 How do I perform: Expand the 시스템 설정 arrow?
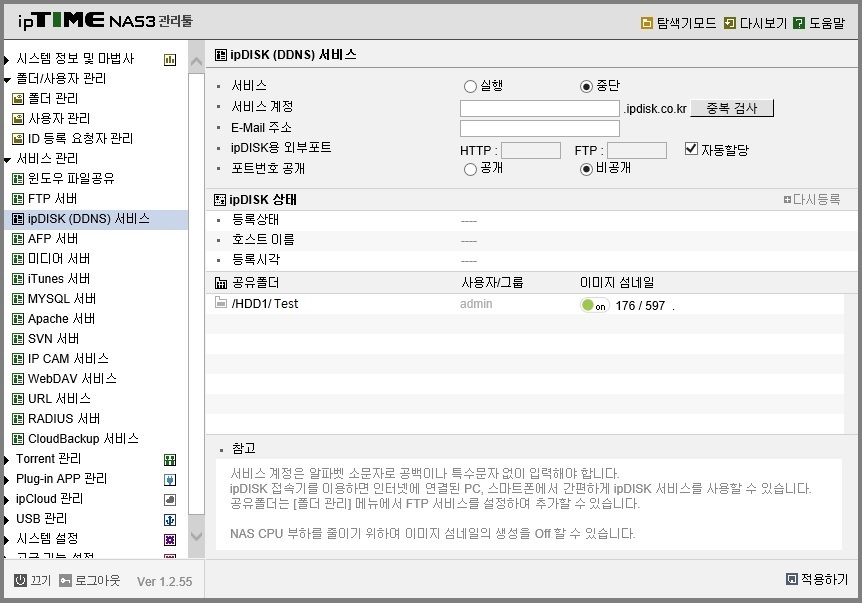pos(7,540)
